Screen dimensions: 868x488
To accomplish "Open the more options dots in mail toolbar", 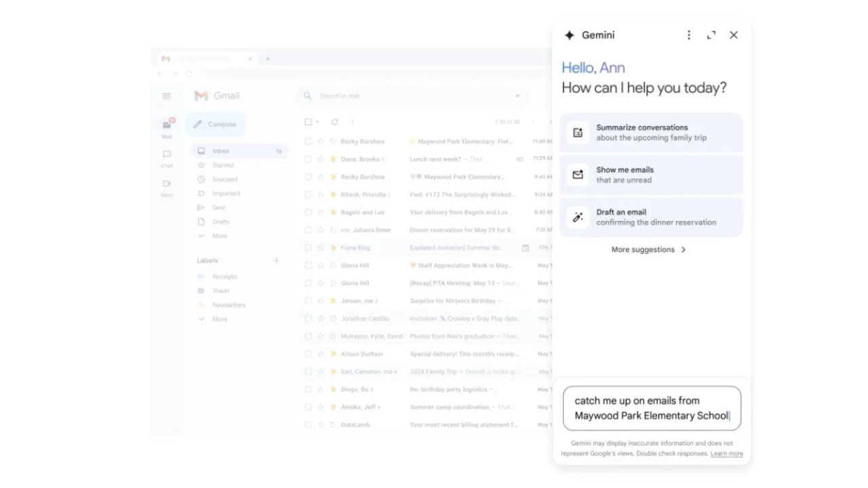I will [x=352, y=122].
